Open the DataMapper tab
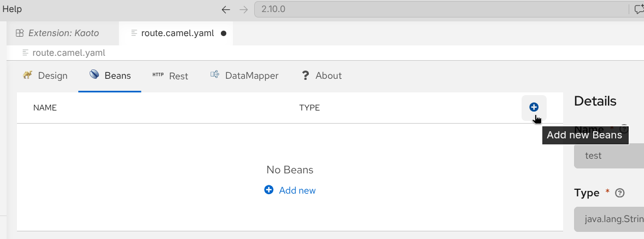The height and width of the screenshot is (239, 644). point(244,75)
